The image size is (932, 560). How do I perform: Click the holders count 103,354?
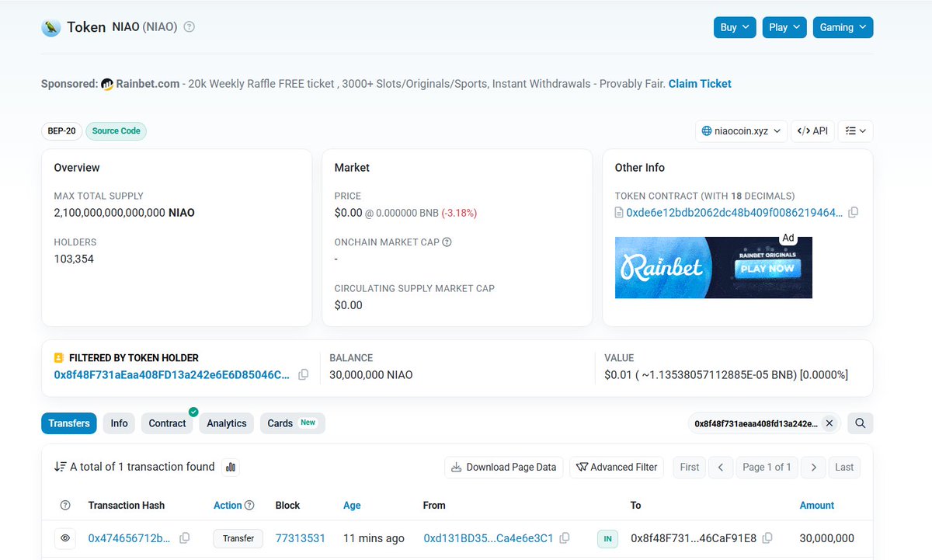click(74, 259)
